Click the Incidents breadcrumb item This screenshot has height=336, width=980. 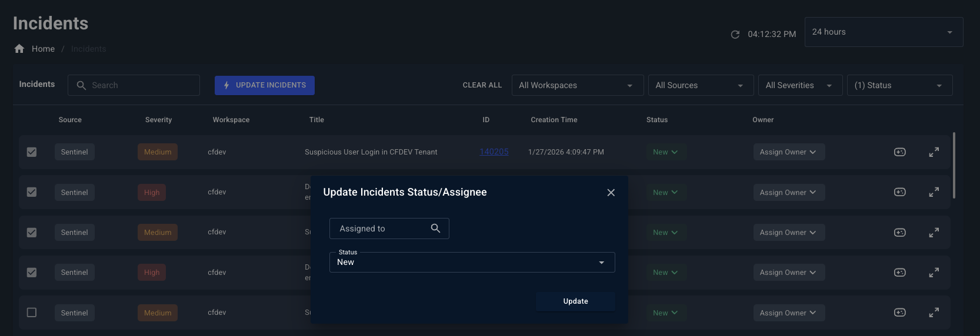click(88, 49)
